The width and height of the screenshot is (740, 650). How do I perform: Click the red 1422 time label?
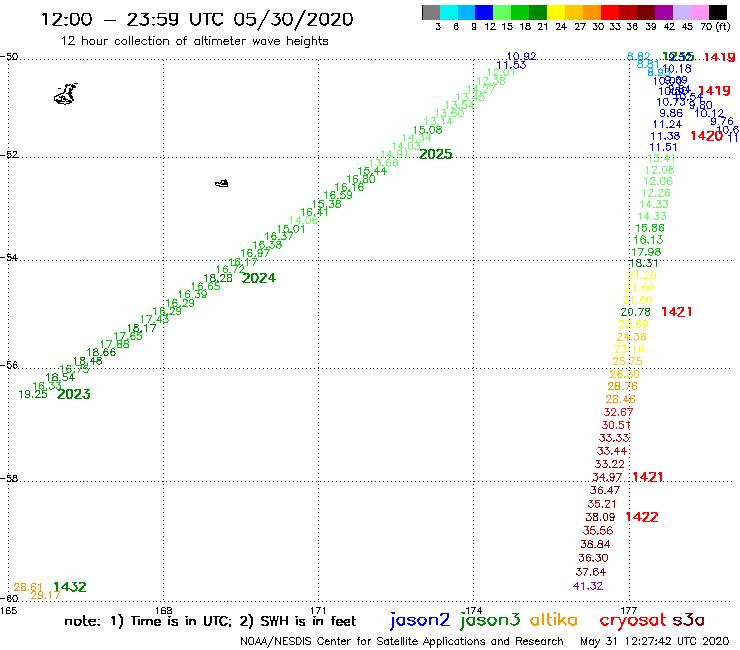[x=642, y=517]
